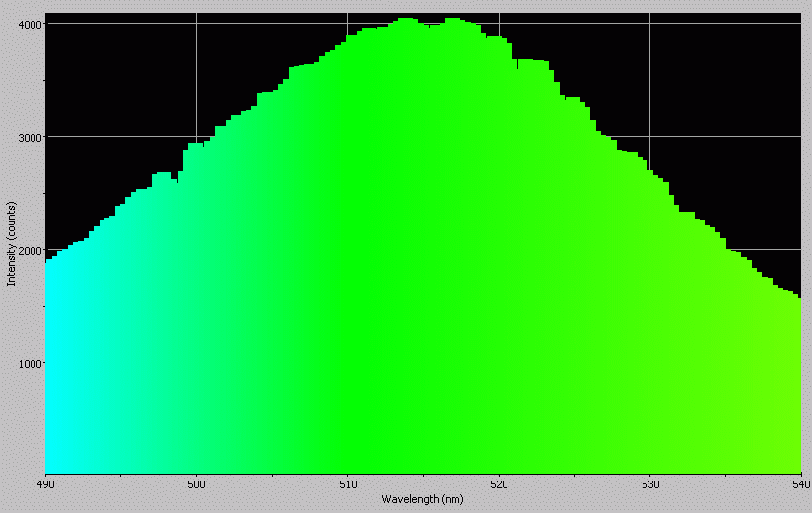
Task: Click the 1000 intensity axis label
Action: tap(32, 364)
